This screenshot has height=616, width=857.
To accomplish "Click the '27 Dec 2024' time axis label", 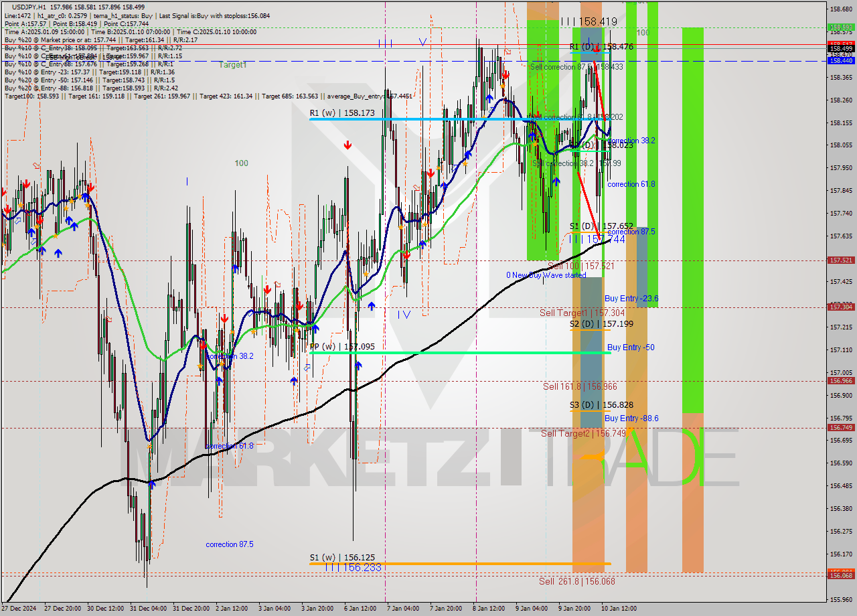I will tap(19, 609).
